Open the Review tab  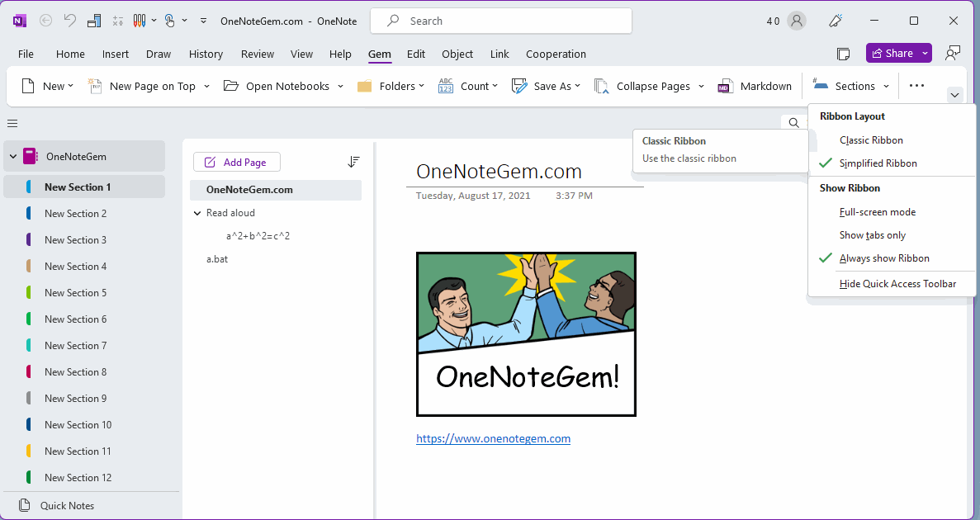pos(258,54)
